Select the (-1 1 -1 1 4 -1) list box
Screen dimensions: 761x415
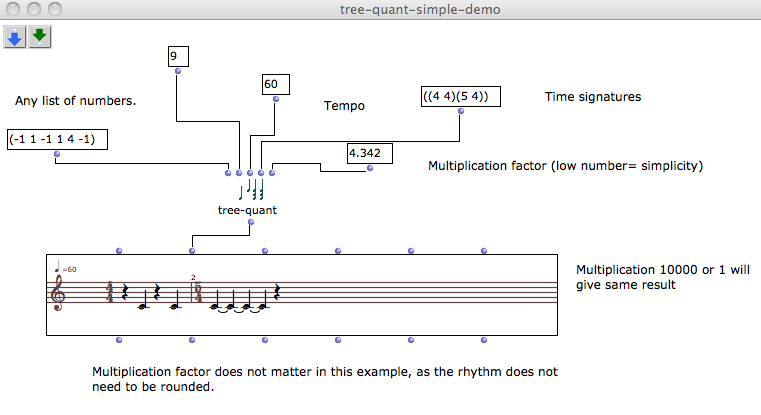click(x=57, y=140)
